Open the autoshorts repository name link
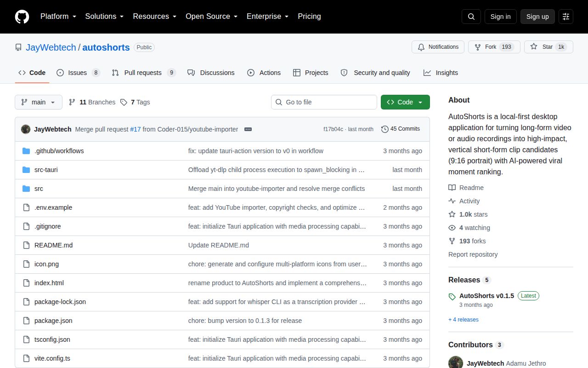Image resolution: width=588 pixels, height=368 pixels. [106, 47]
